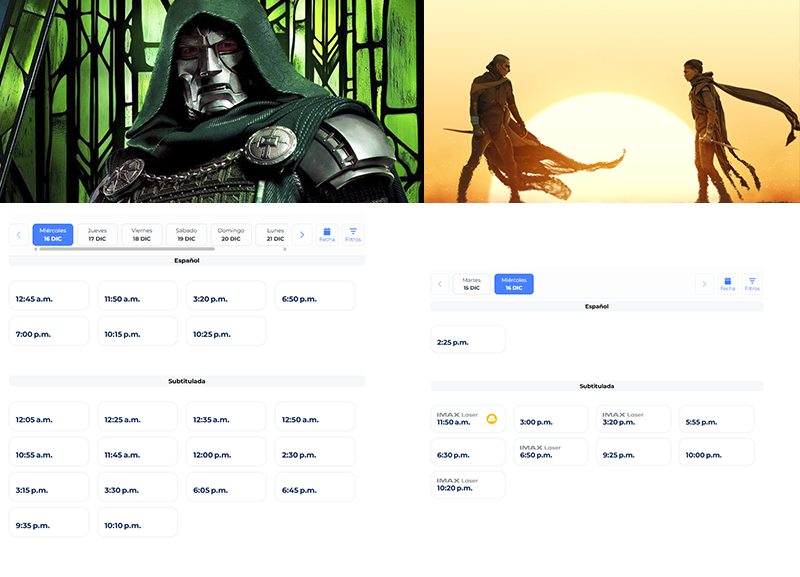Open the Doctor Doom movie image
The height and width of the screenshot is (577, 800).
click(x=212, y=101)
